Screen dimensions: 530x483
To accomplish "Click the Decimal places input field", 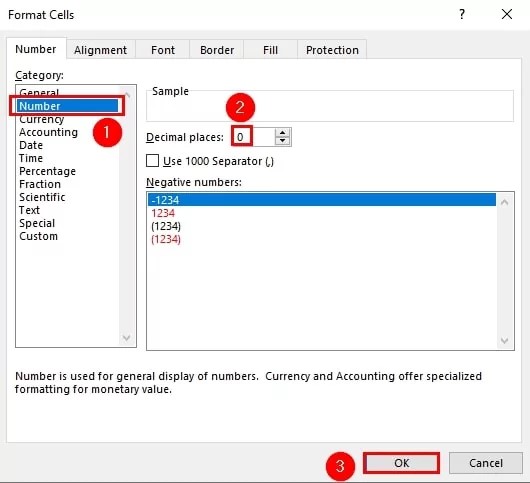I will [x=254, y=137].
